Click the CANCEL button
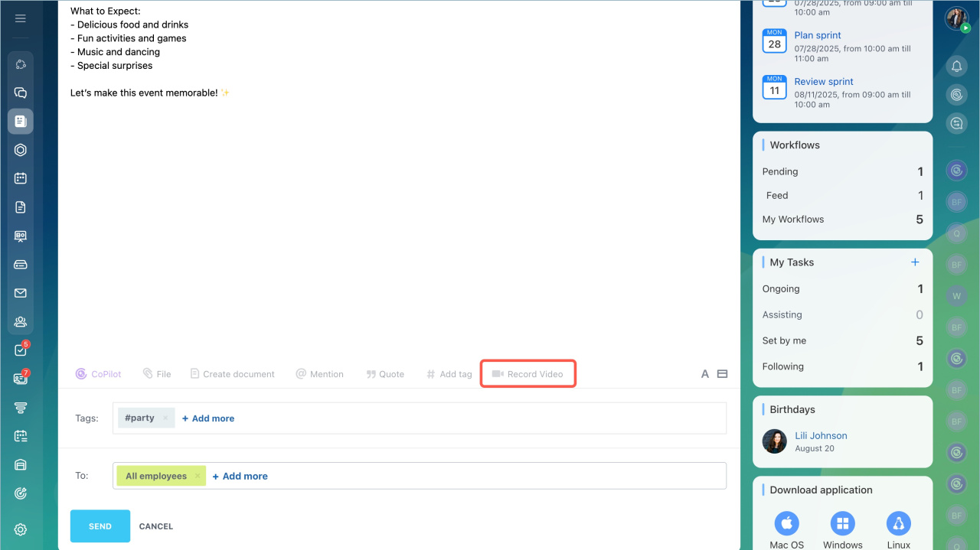The height and width of the screenshot is (550, 980). point(156,526)
